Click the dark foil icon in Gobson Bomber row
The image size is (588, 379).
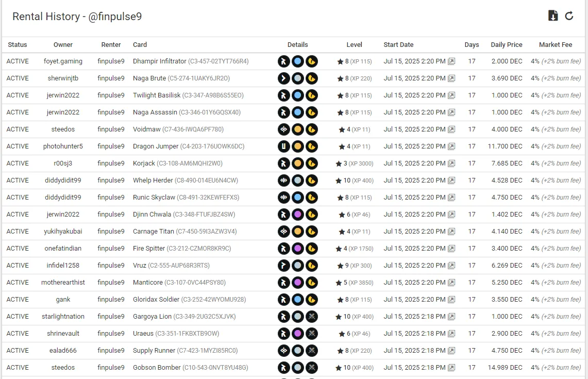pos(312,367)
